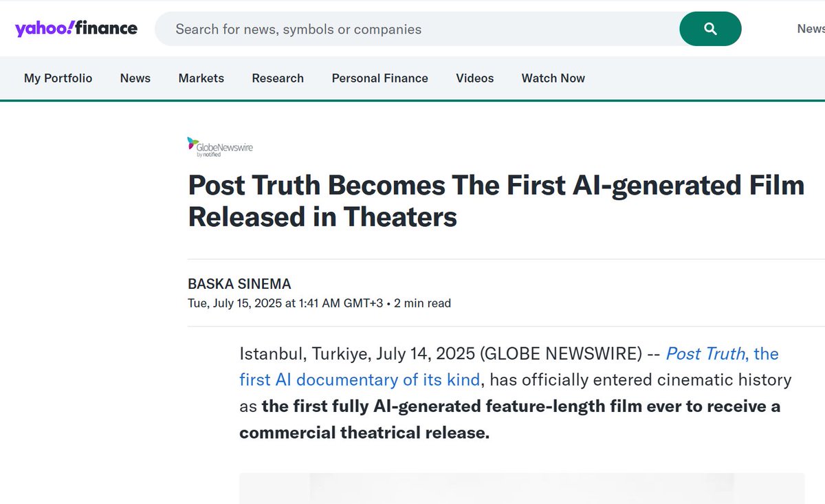This screenshot has width=825, height=504.
Task: Open the Markets navigation item
Action: [201, 78]
